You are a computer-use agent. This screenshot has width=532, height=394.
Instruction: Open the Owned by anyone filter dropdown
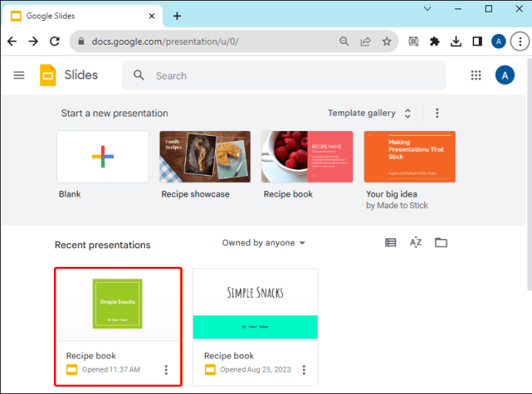point(264,243)
